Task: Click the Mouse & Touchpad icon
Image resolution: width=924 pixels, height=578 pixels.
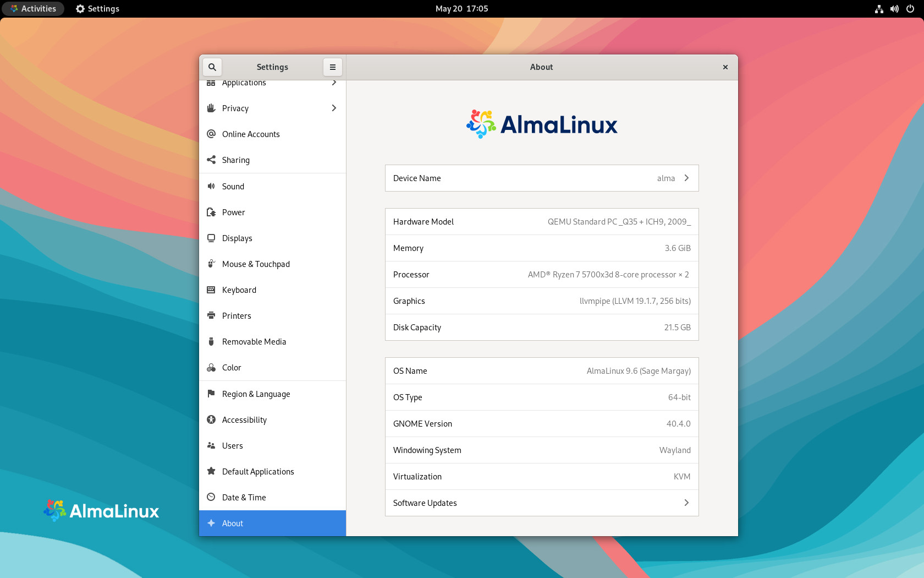Action: coord(211,264)
